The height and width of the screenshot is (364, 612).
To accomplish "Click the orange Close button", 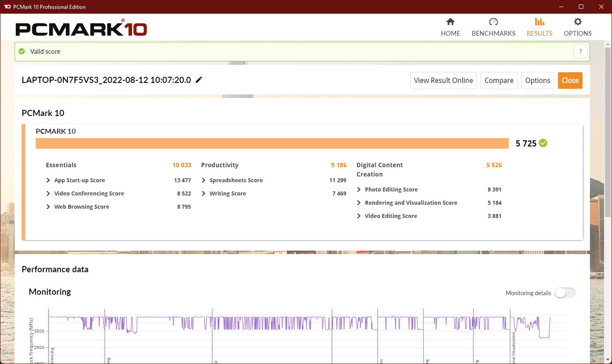I will 570,80.
